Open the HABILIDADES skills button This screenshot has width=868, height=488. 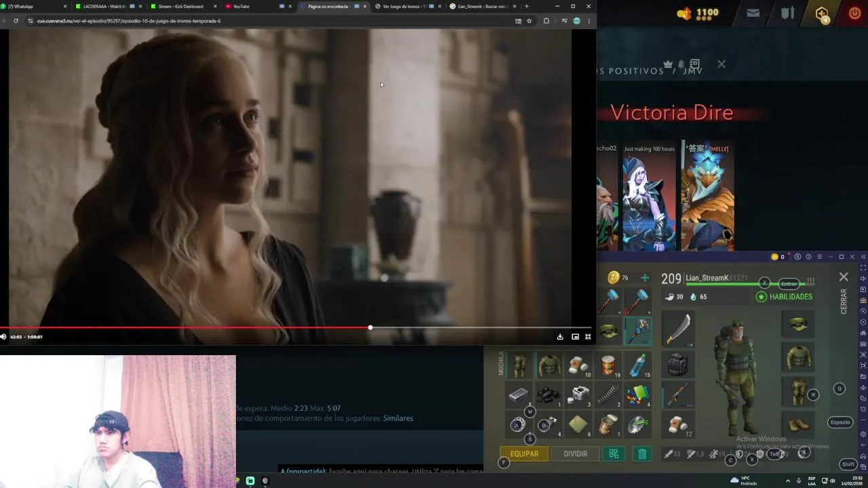[x=785, y=297]
